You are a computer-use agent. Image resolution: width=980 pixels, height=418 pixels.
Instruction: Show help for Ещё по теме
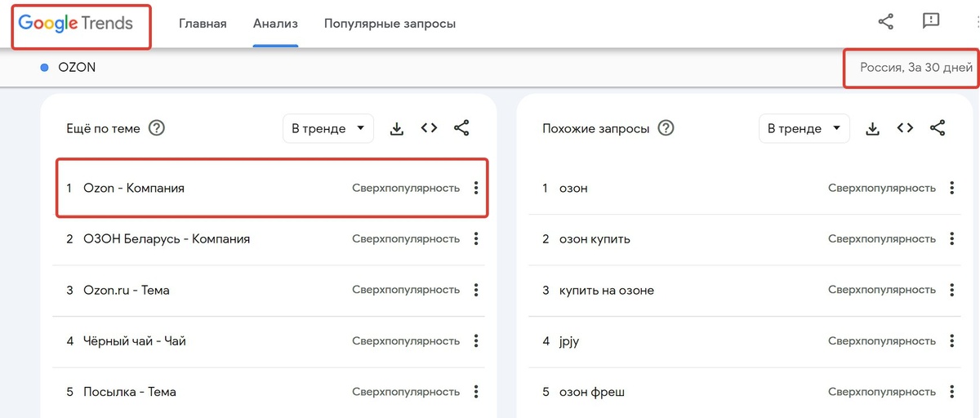(x=157, y=128)
